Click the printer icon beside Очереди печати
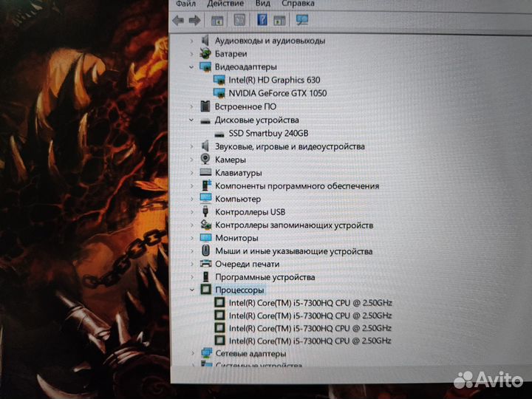The image size is (532, 399). [205, 264]
